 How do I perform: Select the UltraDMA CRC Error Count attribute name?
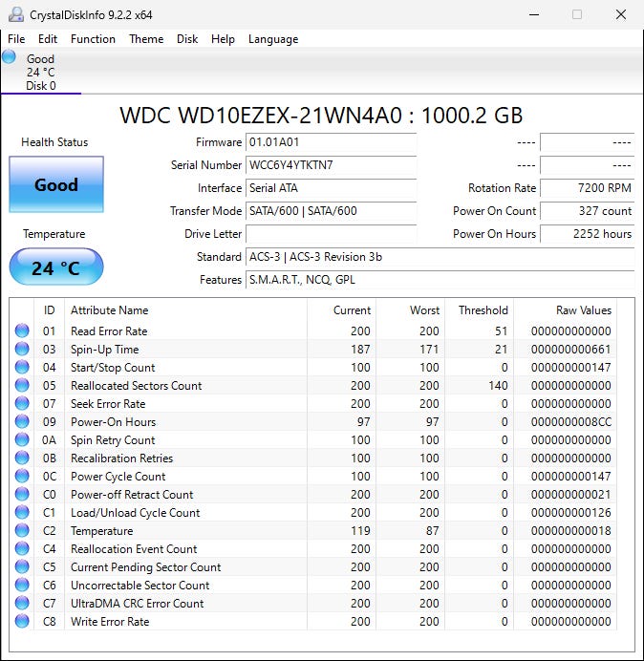click(x=137, y=604)
